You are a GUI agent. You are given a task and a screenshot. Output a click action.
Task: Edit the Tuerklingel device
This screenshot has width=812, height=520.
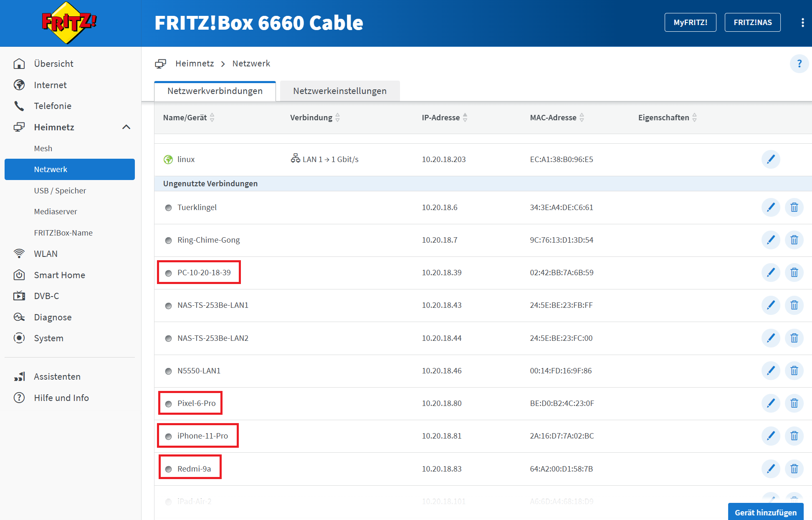(771, 207)
